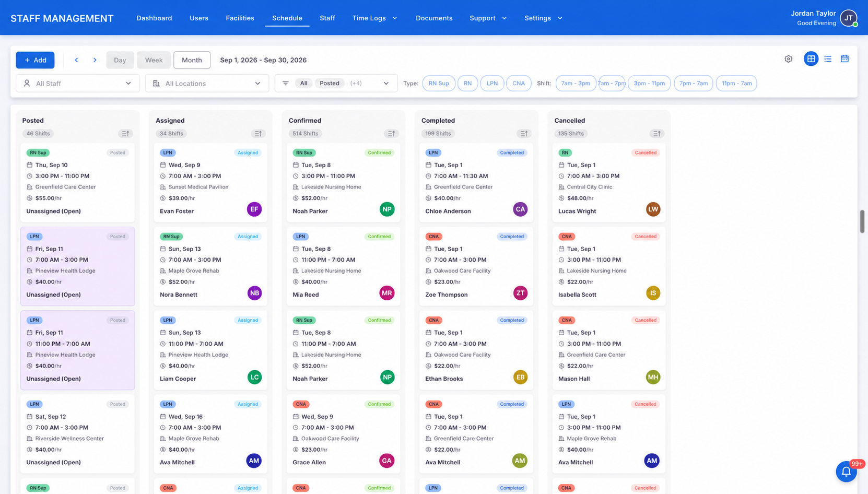
Task: Sort the Completed column
Action: click(x=524, y=134)
